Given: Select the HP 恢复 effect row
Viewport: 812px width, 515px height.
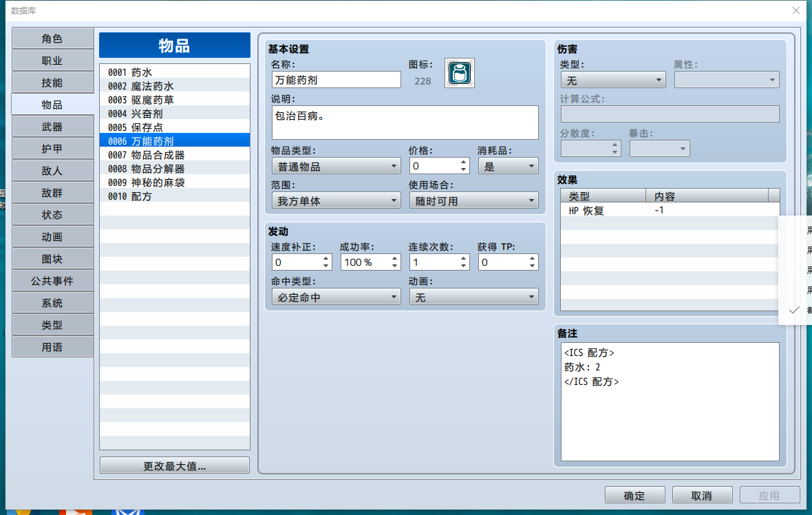Looking at the screenshot, I should coord(670,211).
